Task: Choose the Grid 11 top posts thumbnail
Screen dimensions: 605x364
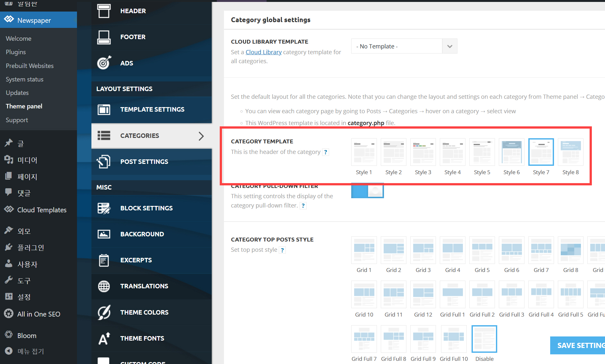Action: 394,294
